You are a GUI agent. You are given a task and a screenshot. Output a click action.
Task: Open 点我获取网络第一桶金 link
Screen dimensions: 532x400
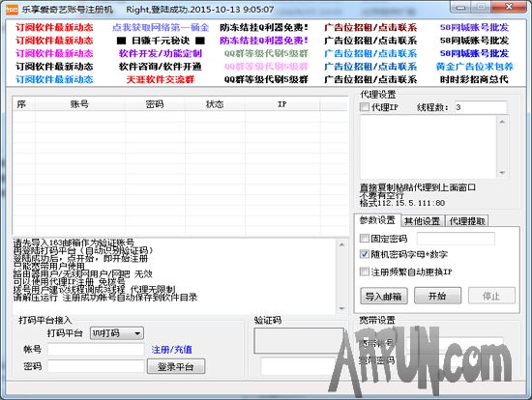click(x=161, y=27)
